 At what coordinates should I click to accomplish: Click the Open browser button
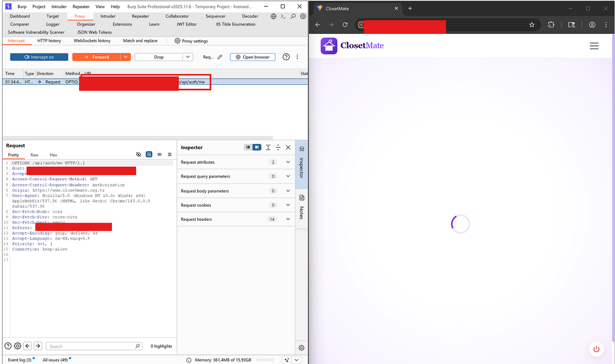[x=253, y=57]
